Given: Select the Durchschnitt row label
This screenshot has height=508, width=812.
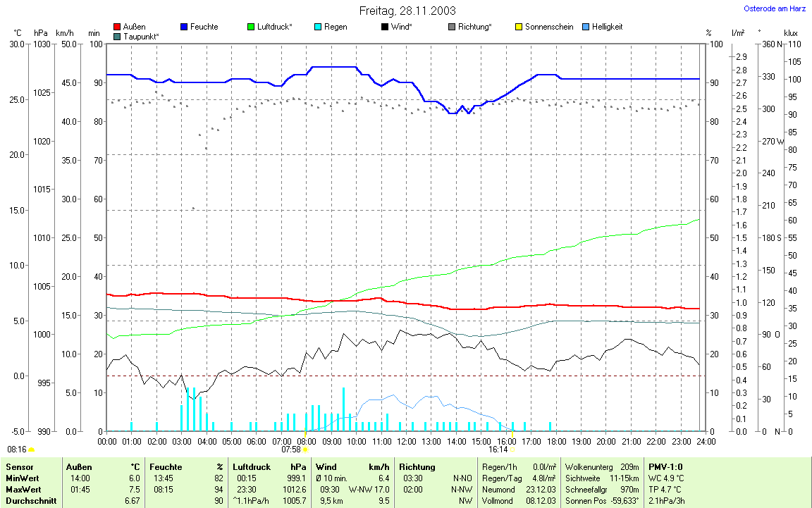Looking at the screenshot, I should pyautogui.click(x=30, y=501).
